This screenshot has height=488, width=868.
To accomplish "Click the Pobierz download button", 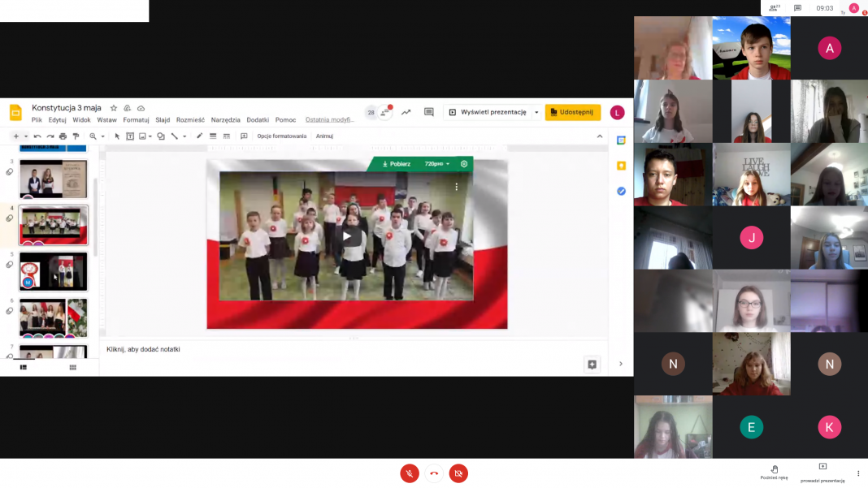I will (397, 164).
